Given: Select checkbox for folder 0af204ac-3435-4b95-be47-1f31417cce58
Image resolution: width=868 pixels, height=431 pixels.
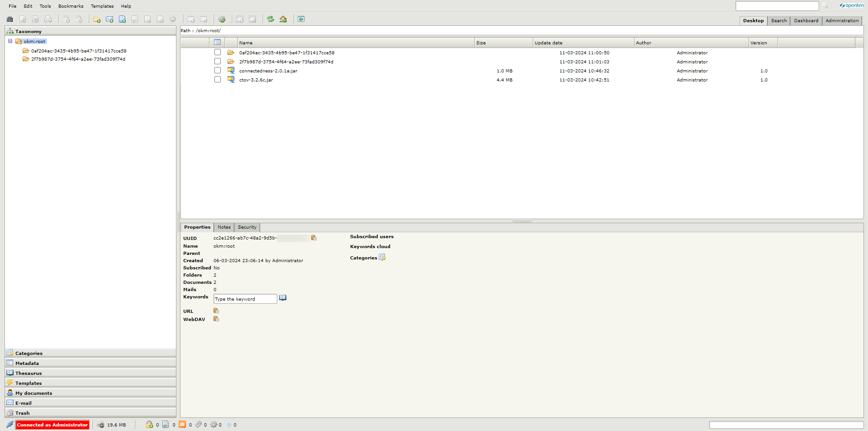Looking at the screenshot, I should 218,53.
